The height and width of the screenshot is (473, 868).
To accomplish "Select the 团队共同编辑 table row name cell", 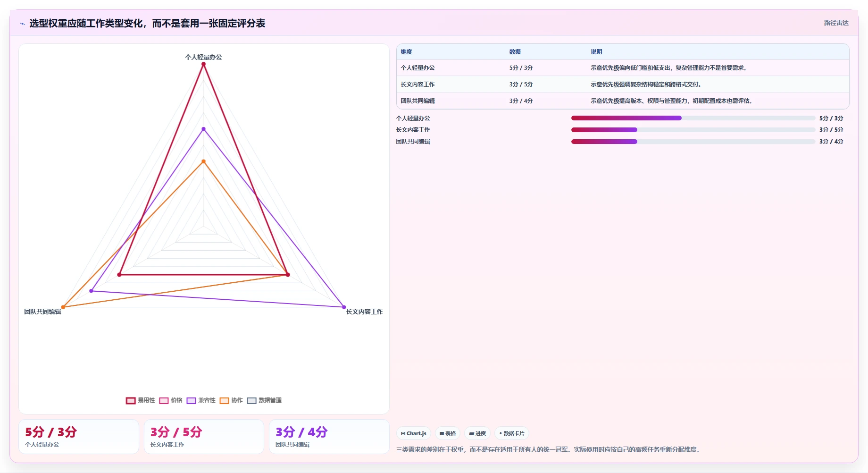I will 417,101.
